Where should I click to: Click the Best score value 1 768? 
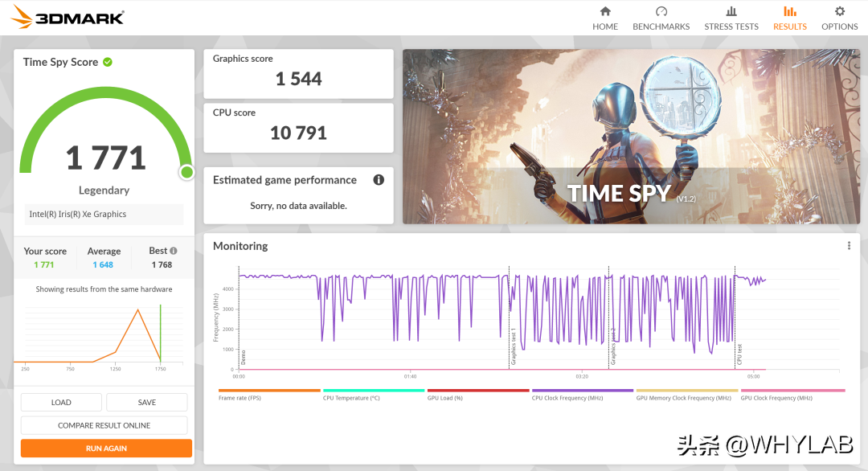pos(162,264)
